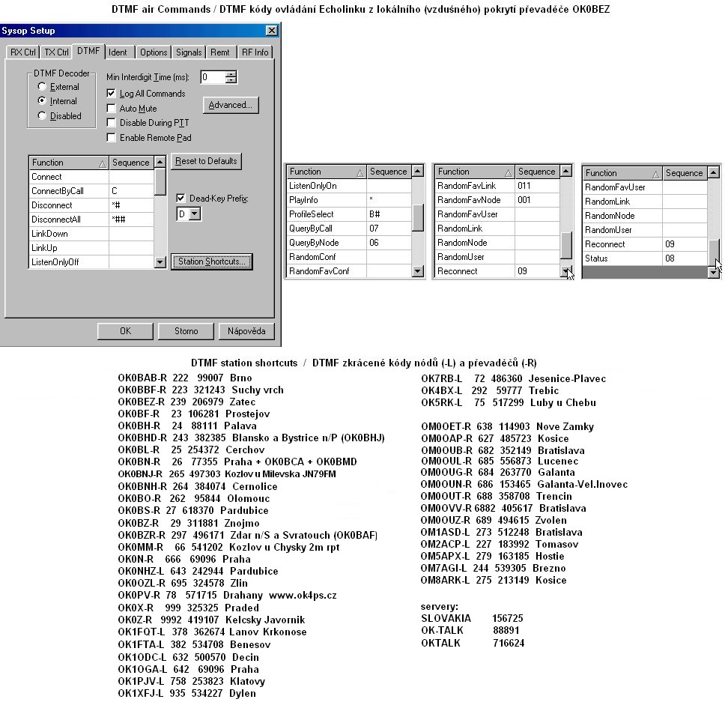Select the DisconnectAll function row
The image size is (728, 705).
[91, 220]
